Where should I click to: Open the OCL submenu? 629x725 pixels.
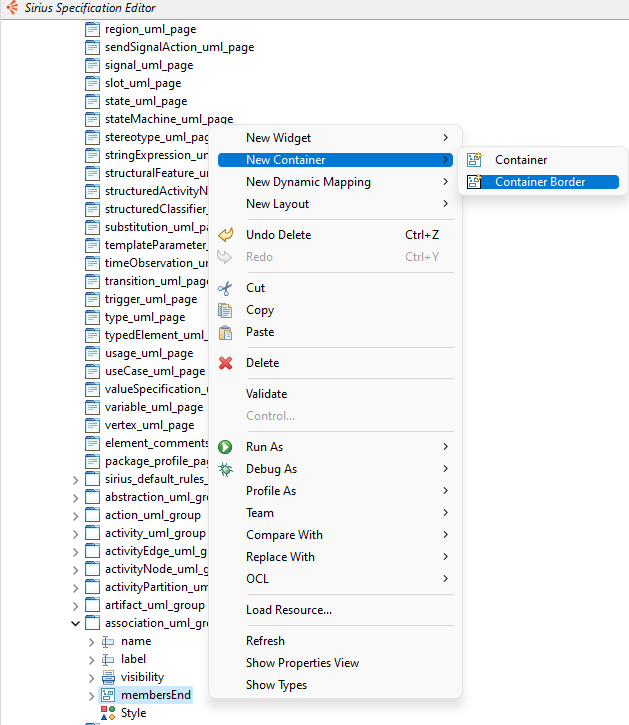335,579
